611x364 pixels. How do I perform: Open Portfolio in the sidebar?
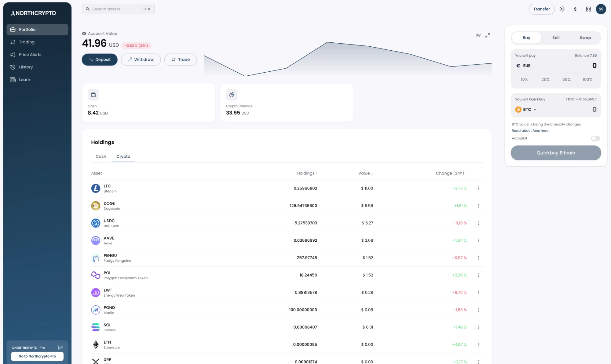pyautogui.click(x=37, y=30)
